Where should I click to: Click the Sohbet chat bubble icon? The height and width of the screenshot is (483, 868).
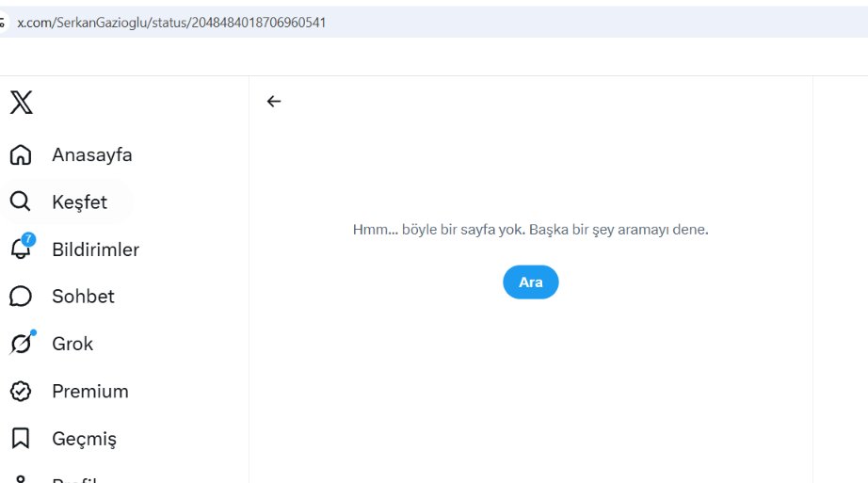21,297
